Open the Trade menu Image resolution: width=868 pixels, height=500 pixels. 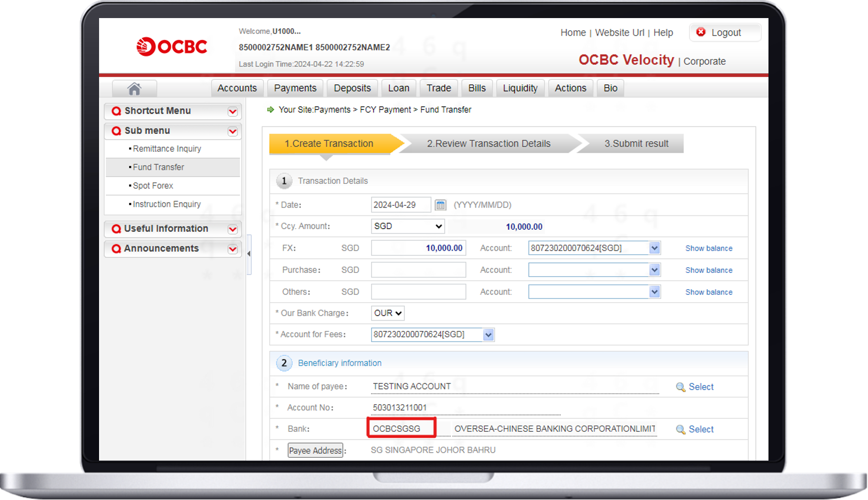click(x=439, y=88)
